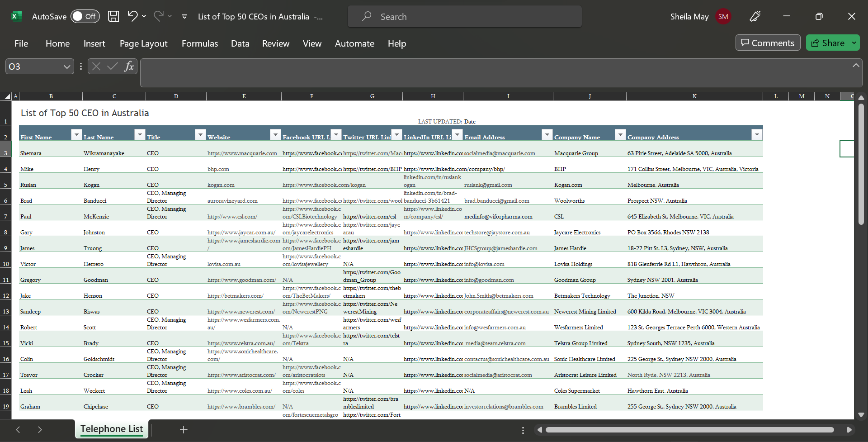868x442 pixels.
Task: Open the Review tab
Action: (276, 43)
